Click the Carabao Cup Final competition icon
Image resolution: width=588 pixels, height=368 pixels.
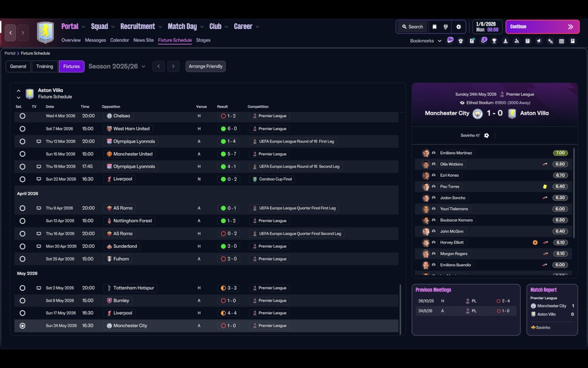(x=255, y=179)
